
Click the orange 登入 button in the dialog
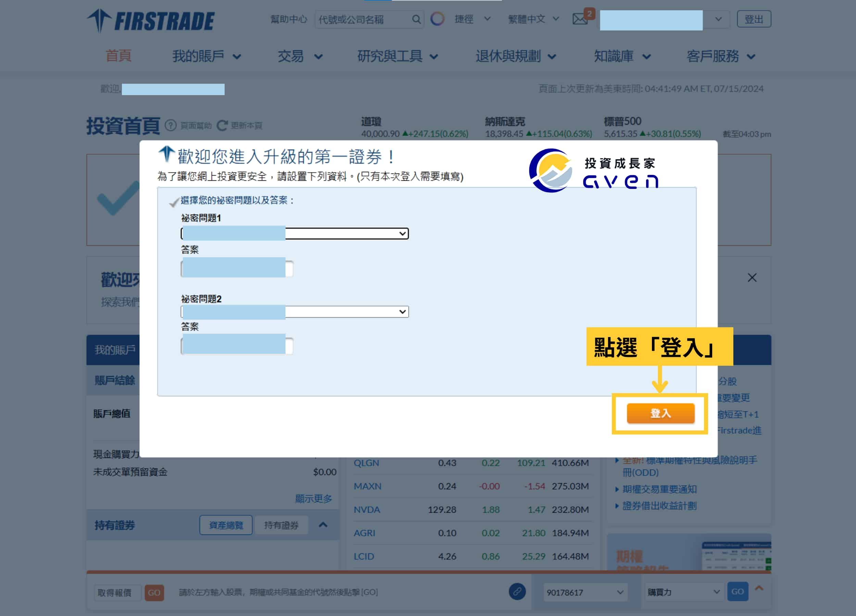(660, 413)
